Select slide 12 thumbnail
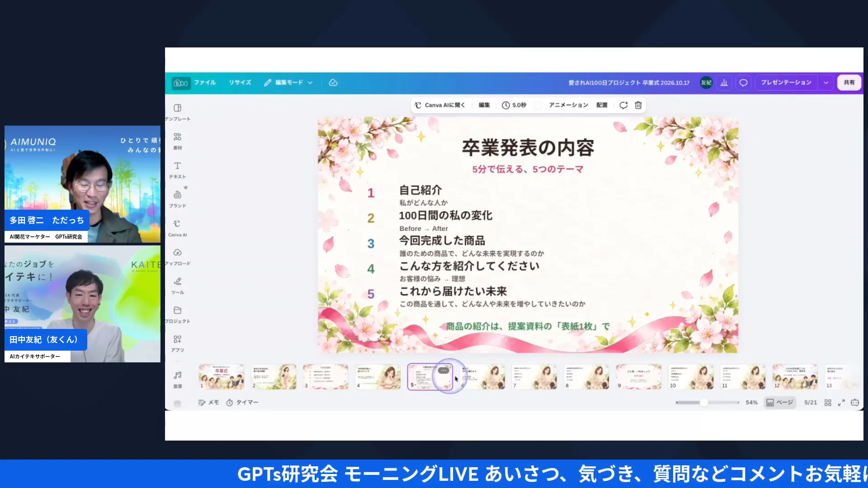The height and width of the screenshot is (488, 868). pyautogui.click(x=795, y=377)
